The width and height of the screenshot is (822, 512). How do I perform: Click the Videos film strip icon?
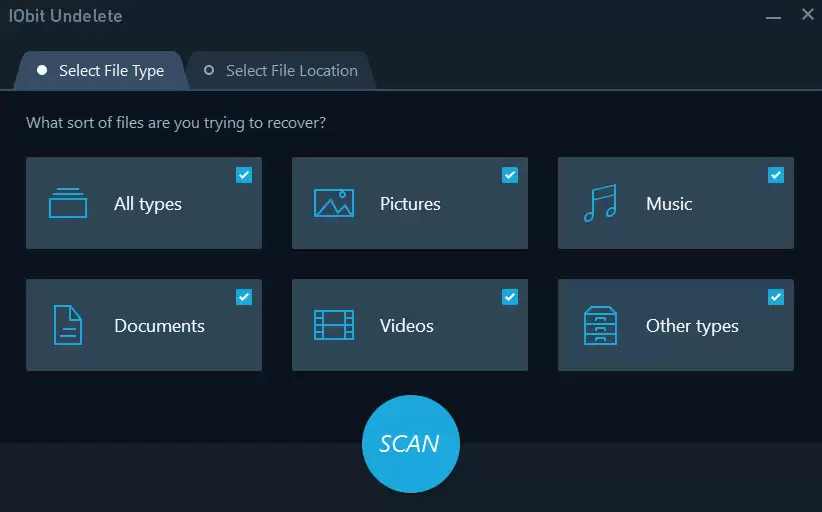pos(334,325)
